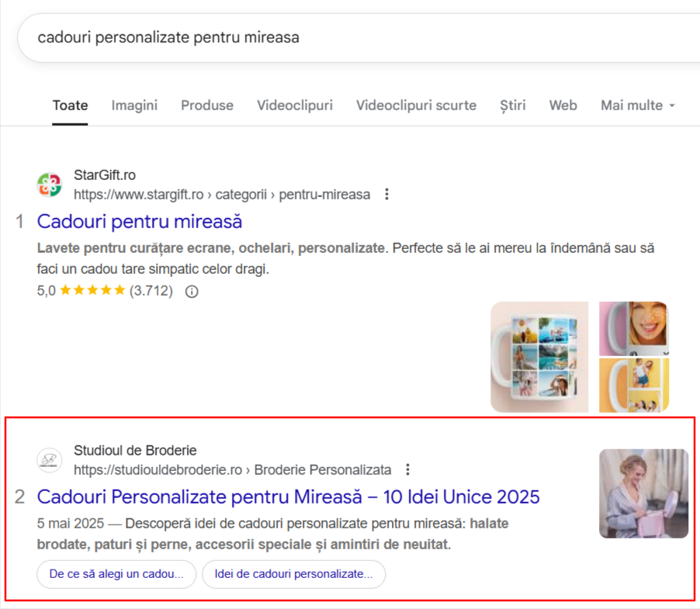Select the Videoclipuri scurte tab
Screen dimensions: 700x609
(416, 106)
